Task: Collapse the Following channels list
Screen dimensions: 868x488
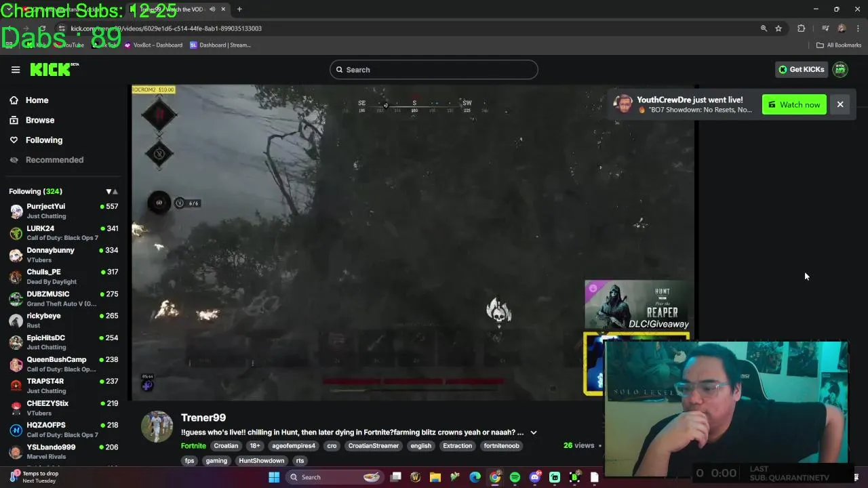Action: click(111, 192)
